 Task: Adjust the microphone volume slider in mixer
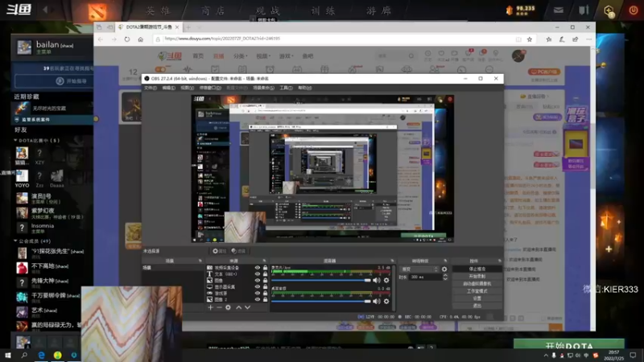pyautogui.click(x=320, y=280)
